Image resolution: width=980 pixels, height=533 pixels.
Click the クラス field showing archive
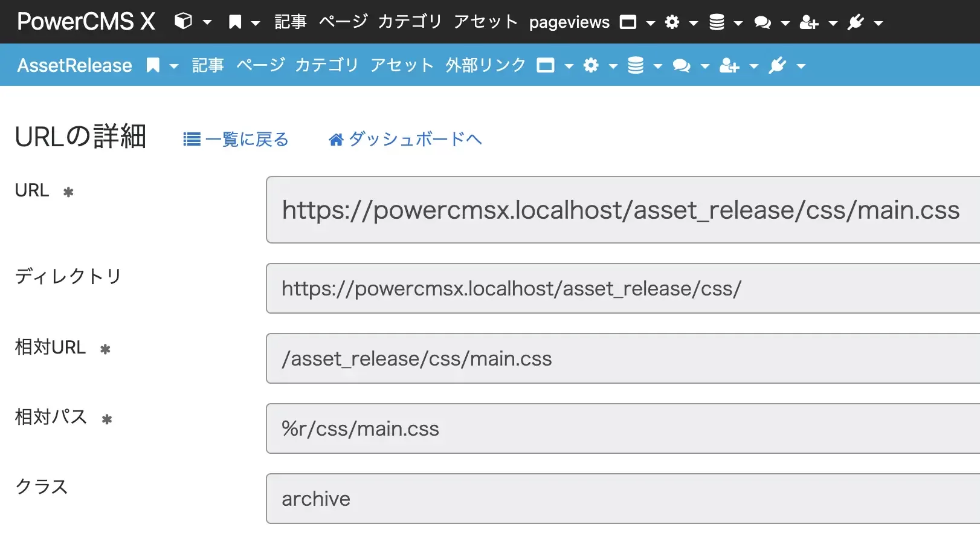[x=623, y=499]
